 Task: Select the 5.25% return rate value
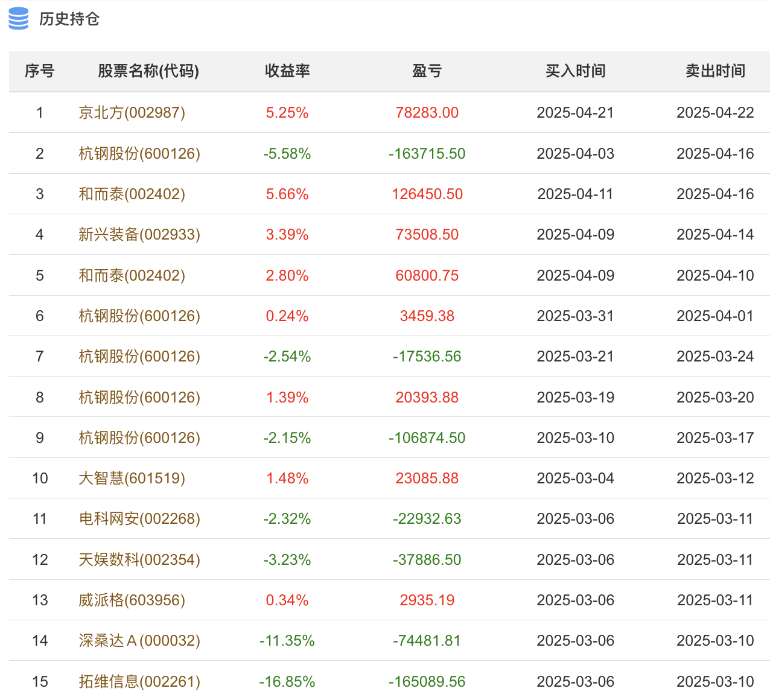click(287, 113)
